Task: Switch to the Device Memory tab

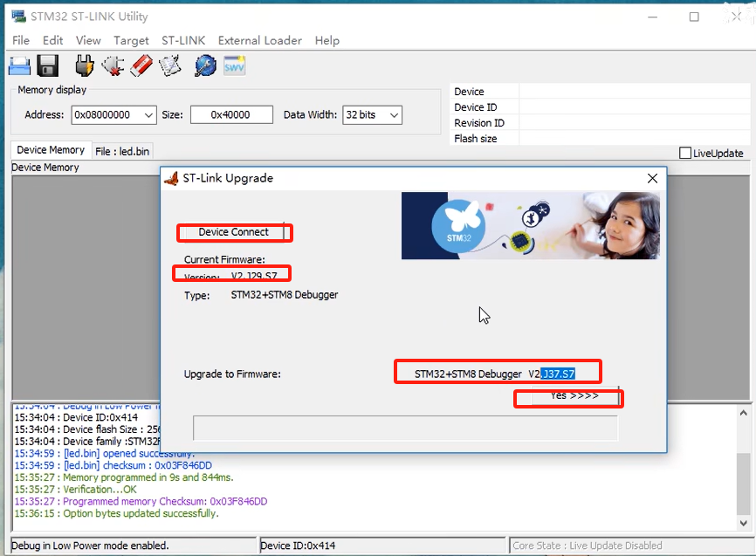Action: (x=51, y=150)
